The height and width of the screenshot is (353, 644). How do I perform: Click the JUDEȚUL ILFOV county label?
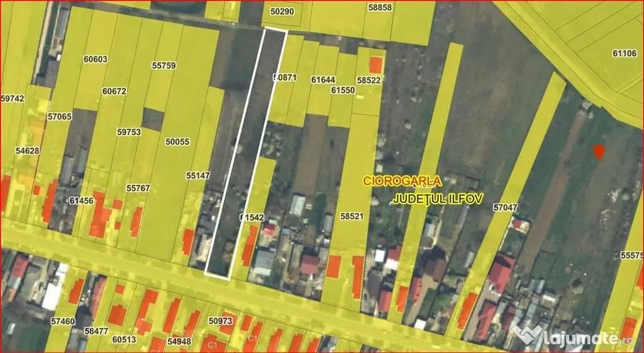pyautogui.click(x=438, y=199)
